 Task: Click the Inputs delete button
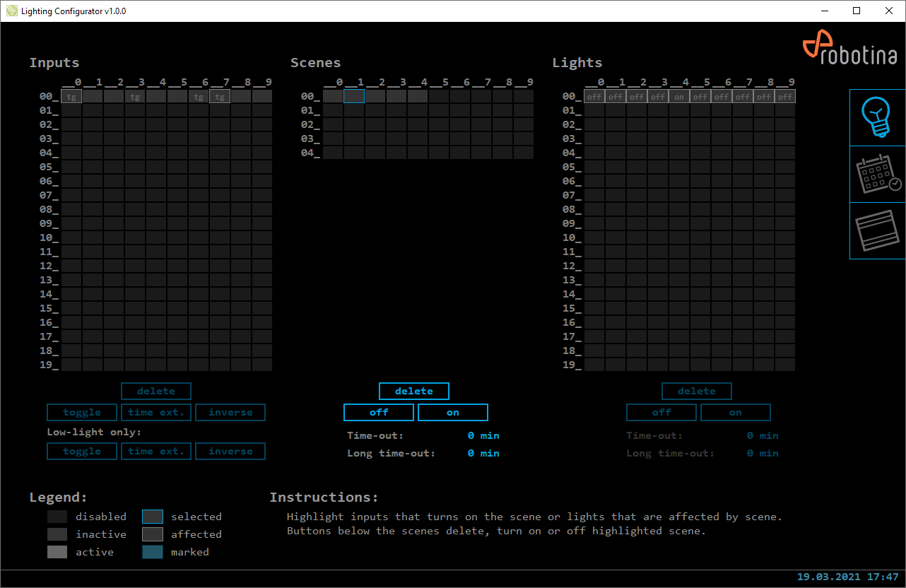156,392
